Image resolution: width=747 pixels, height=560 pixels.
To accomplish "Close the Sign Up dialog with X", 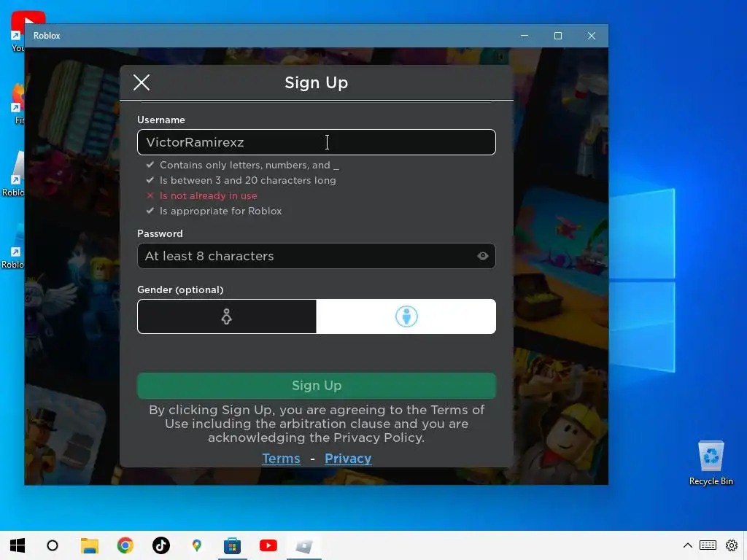I will point(142,82).
